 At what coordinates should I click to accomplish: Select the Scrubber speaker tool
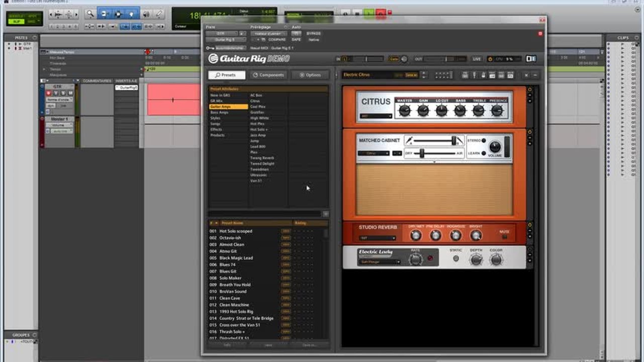pos(146,14)
